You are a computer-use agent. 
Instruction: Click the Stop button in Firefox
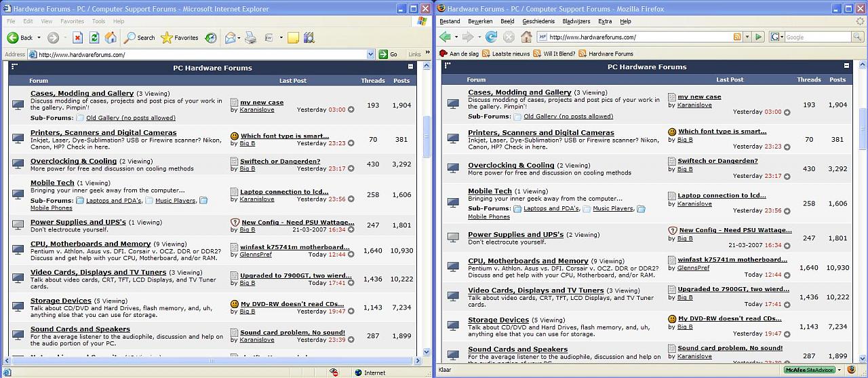(509, 37)
